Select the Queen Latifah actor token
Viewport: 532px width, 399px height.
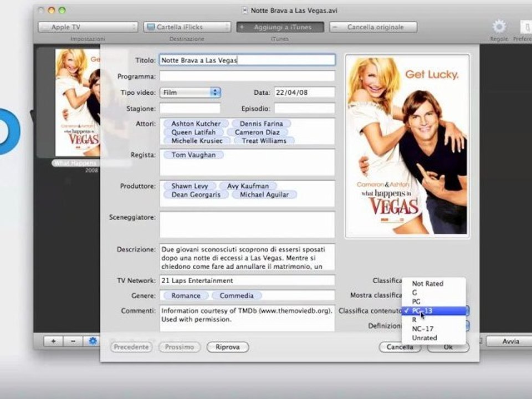pyautogui.click(x=193, y=132)
